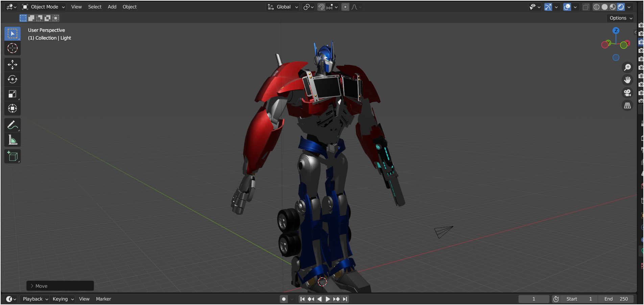Open the pivot point dropdown

pos(309,7)
